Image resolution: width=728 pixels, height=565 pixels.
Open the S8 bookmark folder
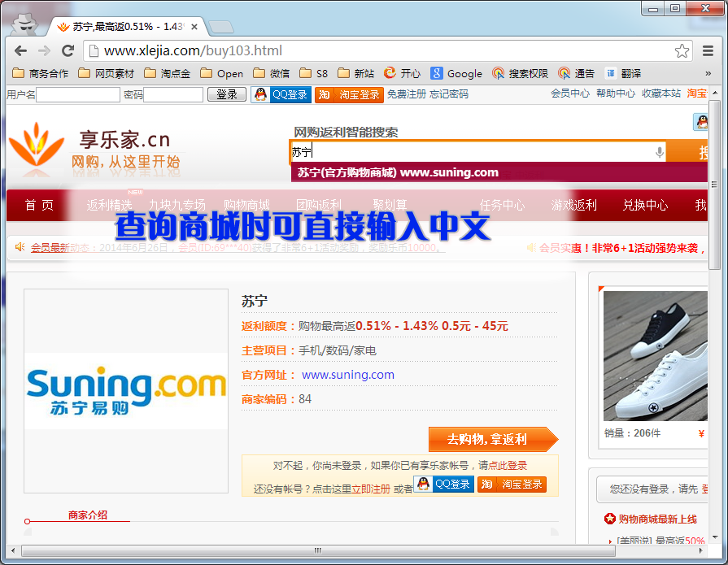(x=314, y=73)
